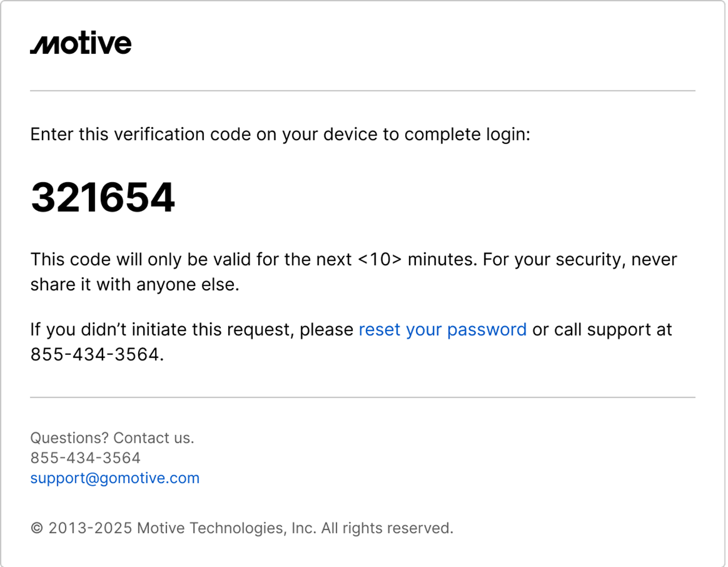The height and width of the screenshot is (567, 728).
Task: Click the horizontal divider below the logo
Action: (363, 91)
